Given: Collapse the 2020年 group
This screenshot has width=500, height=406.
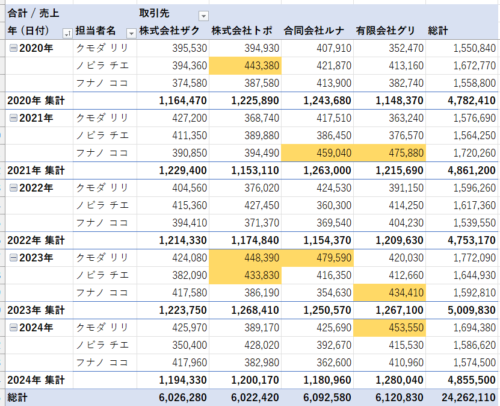Looking at the screenshot, I should coord(13,48).
